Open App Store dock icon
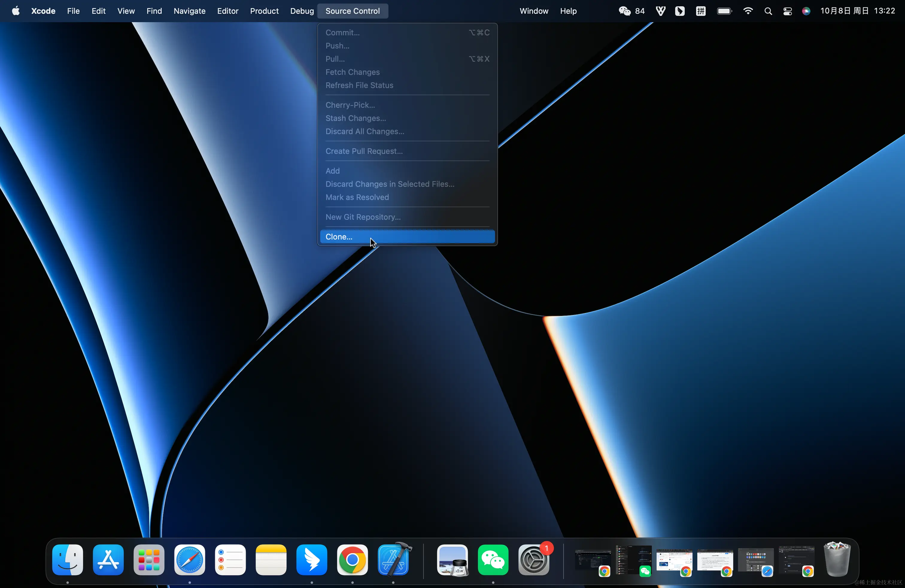 point(108,560)
